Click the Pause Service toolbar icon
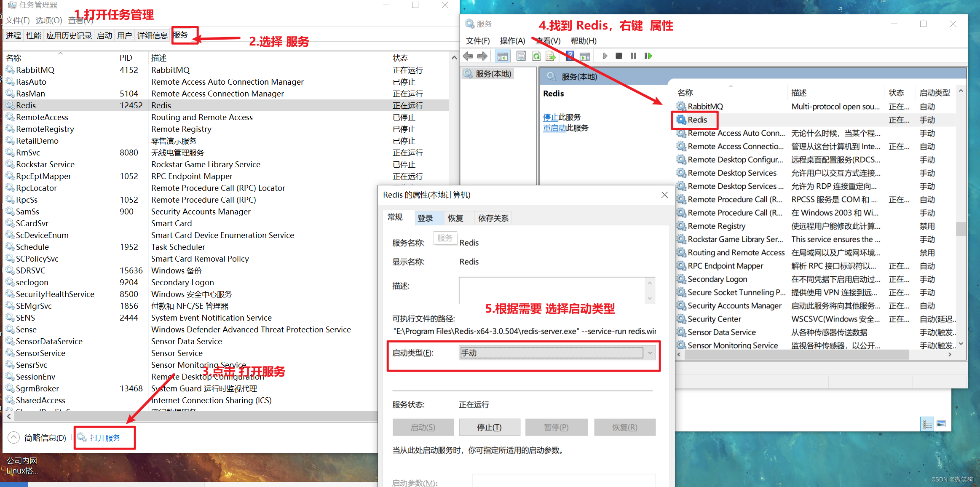Viewport: 980px width, 487px height. (633, 56)
